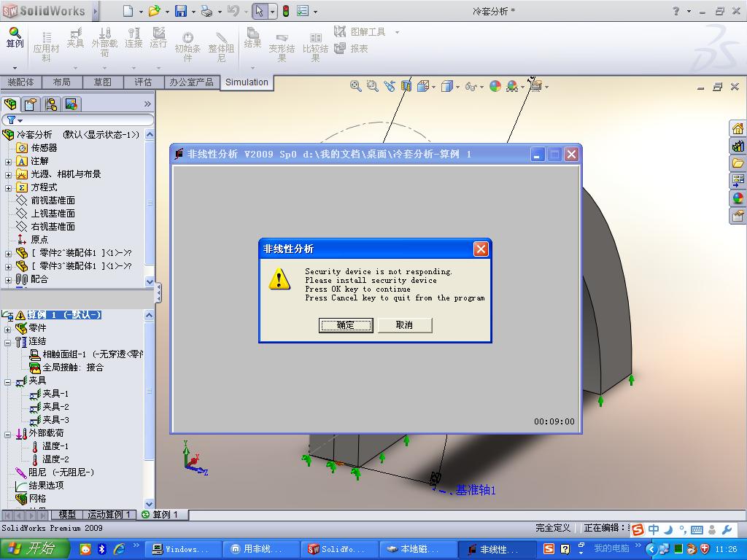Click the Zoom to Fit icon
This screenshot has height=560, width=747.
coord(355,86)
